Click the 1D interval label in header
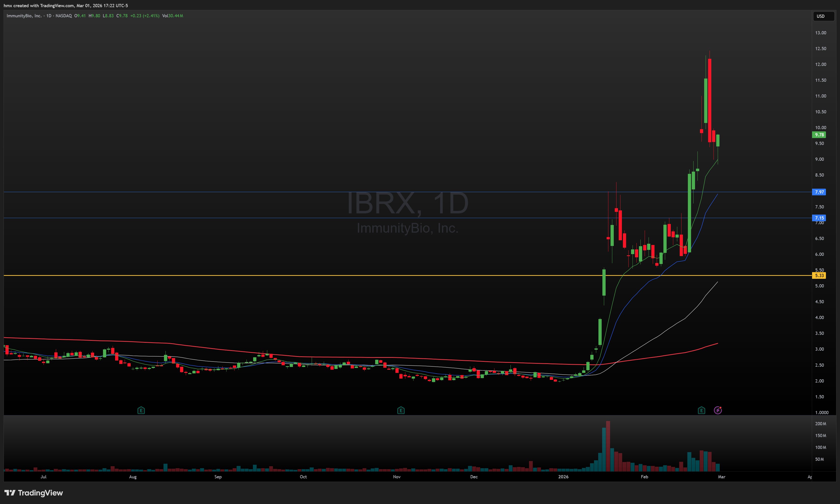 click(x=49, y=16)
